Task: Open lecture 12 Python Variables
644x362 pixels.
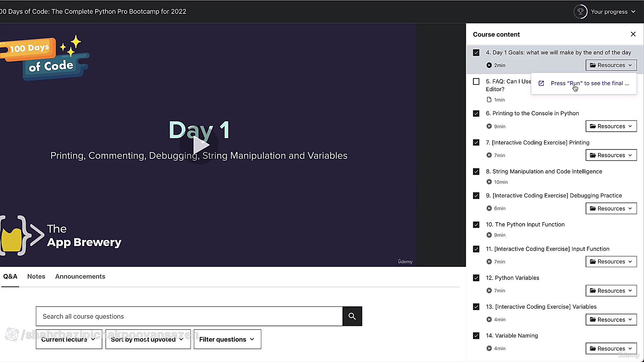Action: click(513, 278)
